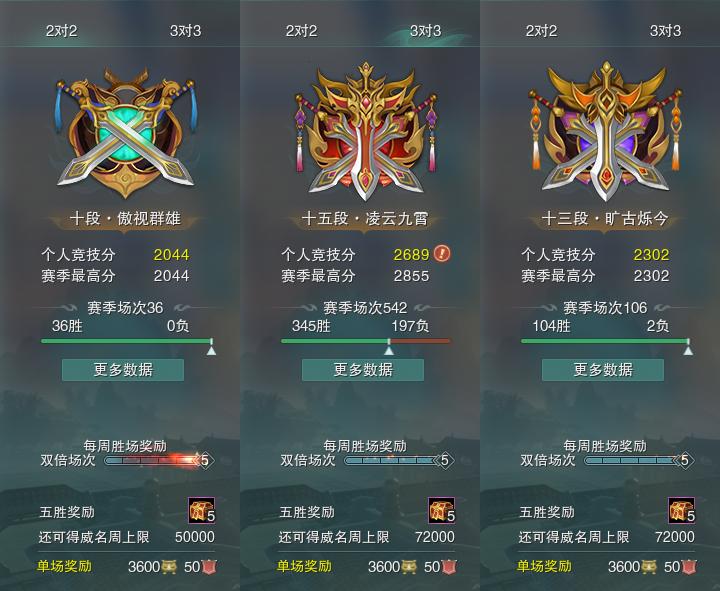
Task: Click the 十五段·凌云九霄 rank emblem
Action: tap(366, 131)
